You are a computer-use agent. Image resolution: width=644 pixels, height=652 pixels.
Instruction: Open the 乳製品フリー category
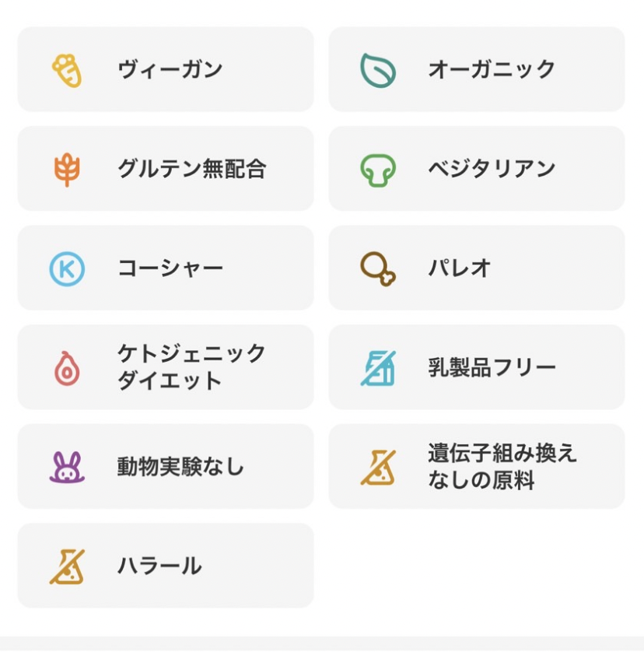coord(477,367)
